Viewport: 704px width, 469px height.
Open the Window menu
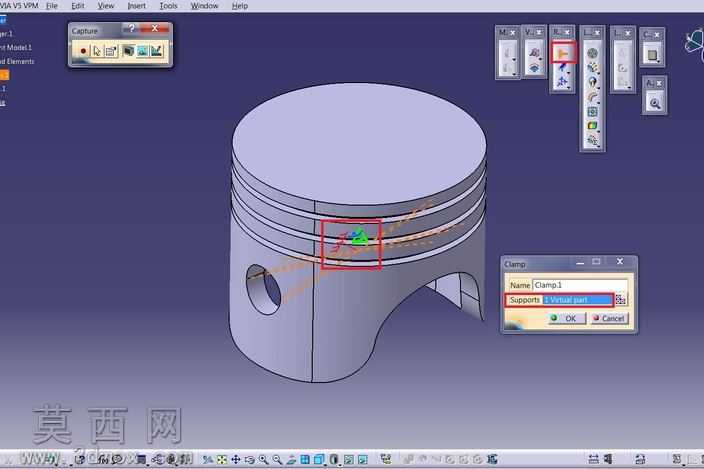pyautogui.click(x=204, y=6)
